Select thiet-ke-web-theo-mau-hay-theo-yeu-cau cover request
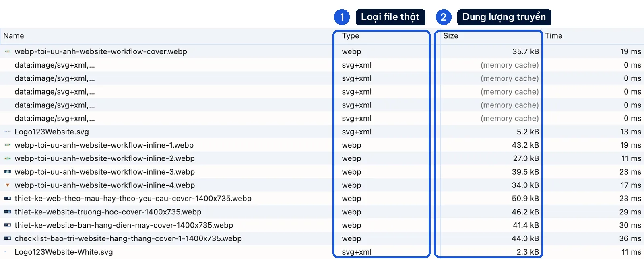644x259 pixels. [x=133, y=198]
